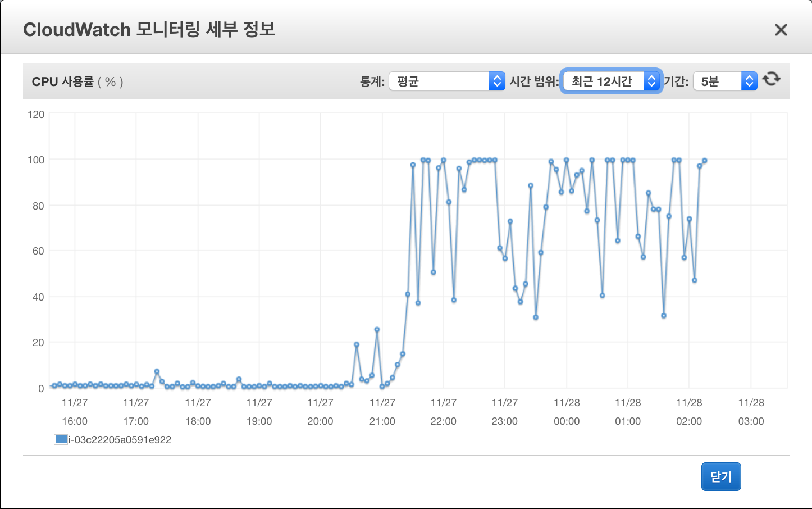The width and height of the screenshot is (812, 509).
Task: Click the CloudWatch 모니터링 세부 정보 title
Action: (x=149, y=29)
